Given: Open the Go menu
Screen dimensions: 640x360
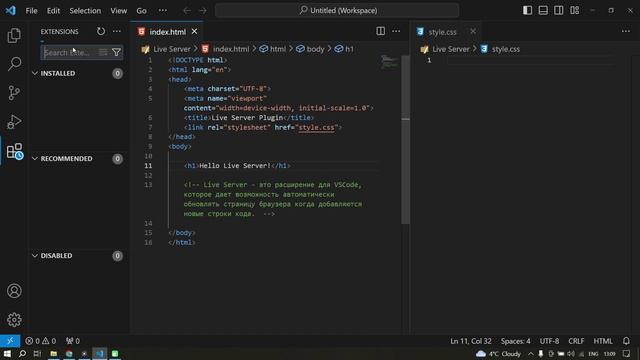Looking at the screenshot, I should click(x=141, y=11).
